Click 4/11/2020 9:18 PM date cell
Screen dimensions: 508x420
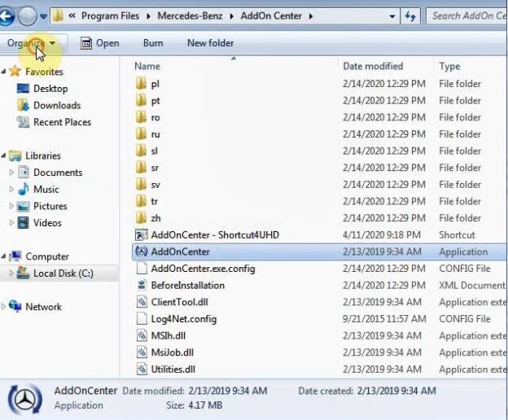coord(382,235)
